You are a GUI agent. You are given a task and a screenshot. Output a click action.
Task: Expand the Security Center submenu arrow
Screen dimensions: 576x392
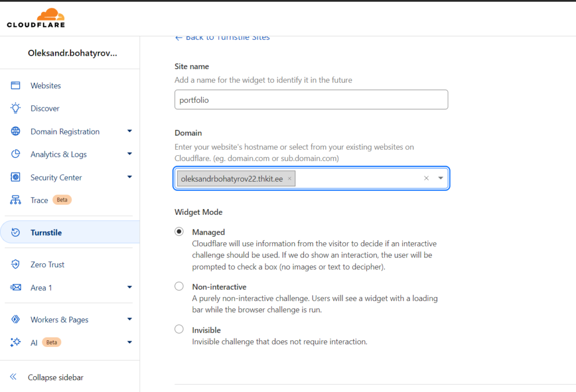tap(129, 177)
